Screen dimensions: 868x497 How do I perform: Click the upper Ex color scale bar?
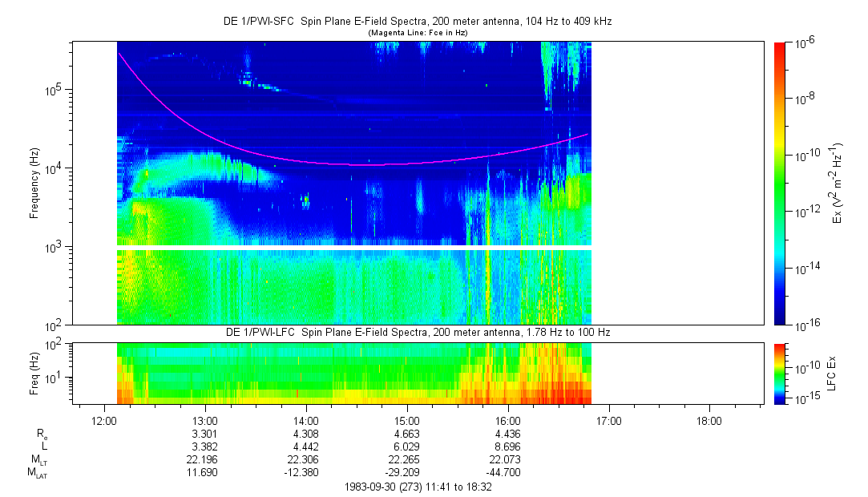point(779,183)
